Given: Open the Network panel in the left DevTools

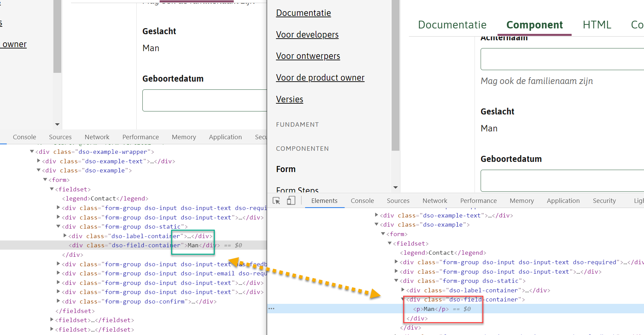Looking at the screenshot, I should pos(97,137).
